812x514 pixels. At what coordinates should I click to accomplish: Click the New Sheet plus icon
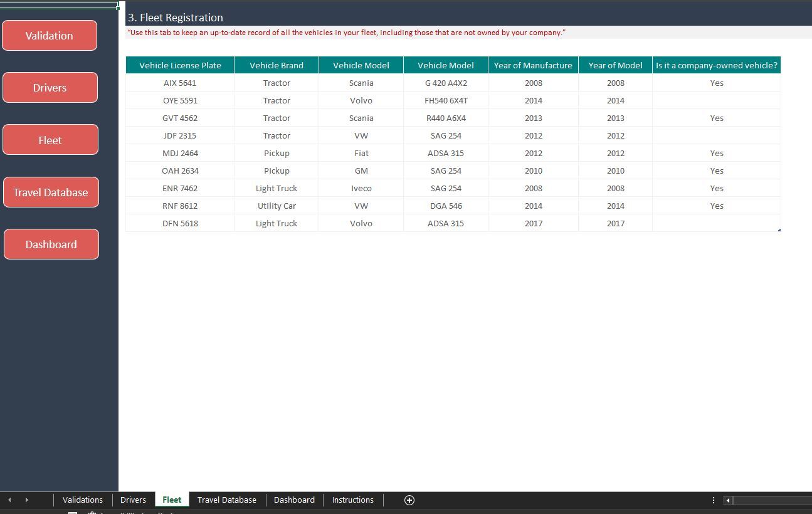click(409, 500)
